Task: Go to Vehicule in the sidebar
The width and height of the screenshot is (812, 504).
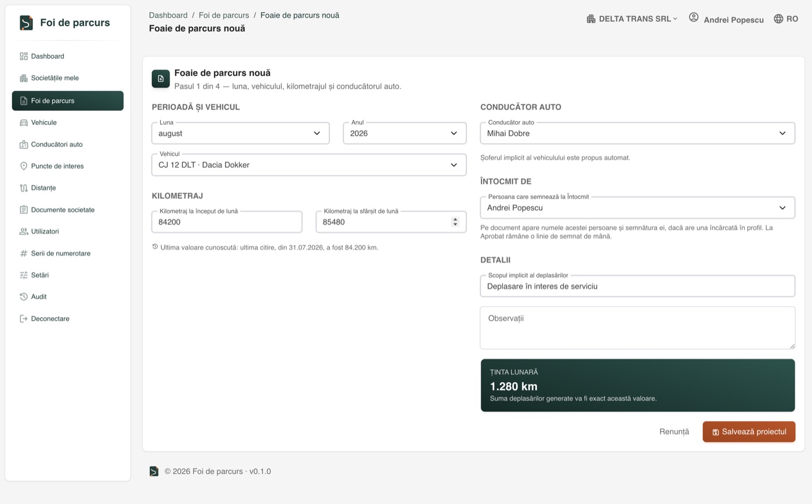Action: pyautogui.click(x=68, y=123)
